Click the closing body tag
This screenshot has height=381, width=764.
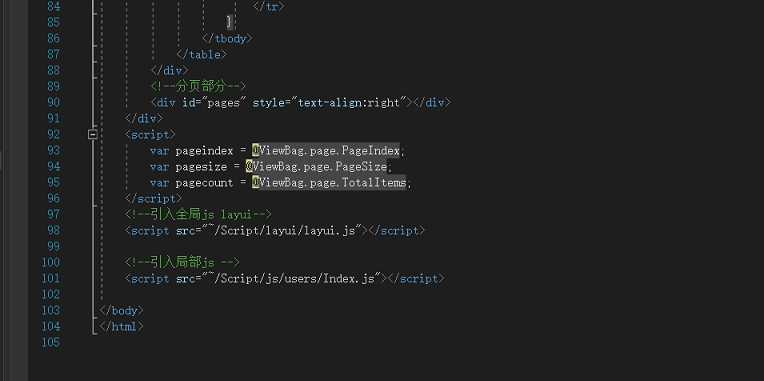pos(121,310)
